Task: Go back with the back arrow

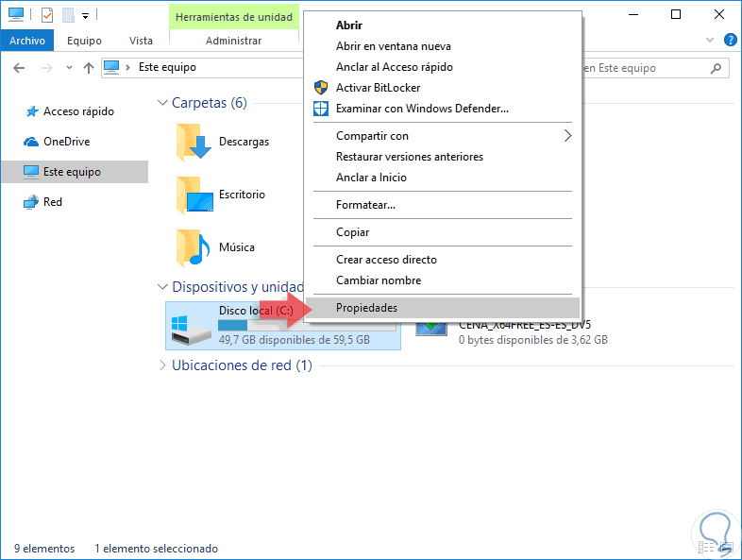Action: pos(19,68)
